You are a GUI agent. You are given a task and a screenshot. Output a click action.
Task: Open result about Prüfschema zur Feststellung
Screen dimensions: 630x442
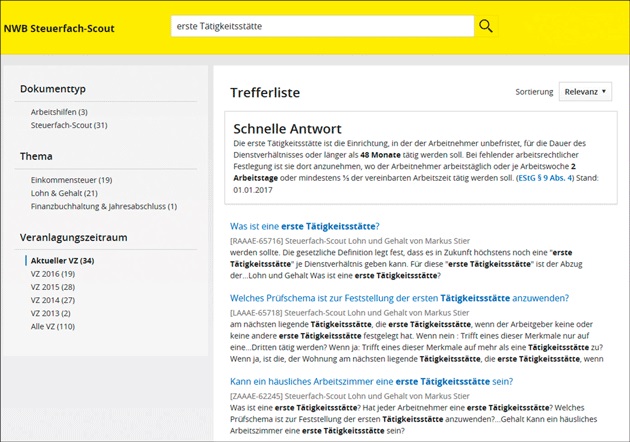(x=399, y=298)
